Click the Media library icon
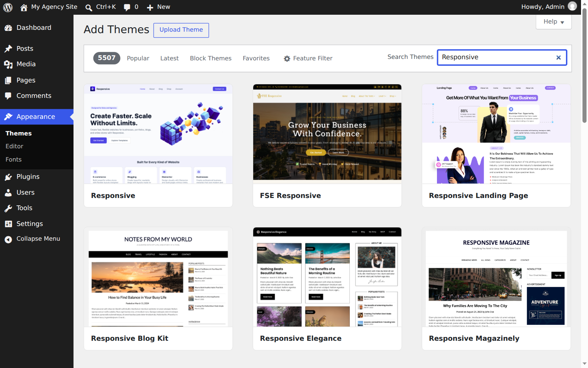The width and height of the screenshot is (588, 368). (8, 64)
